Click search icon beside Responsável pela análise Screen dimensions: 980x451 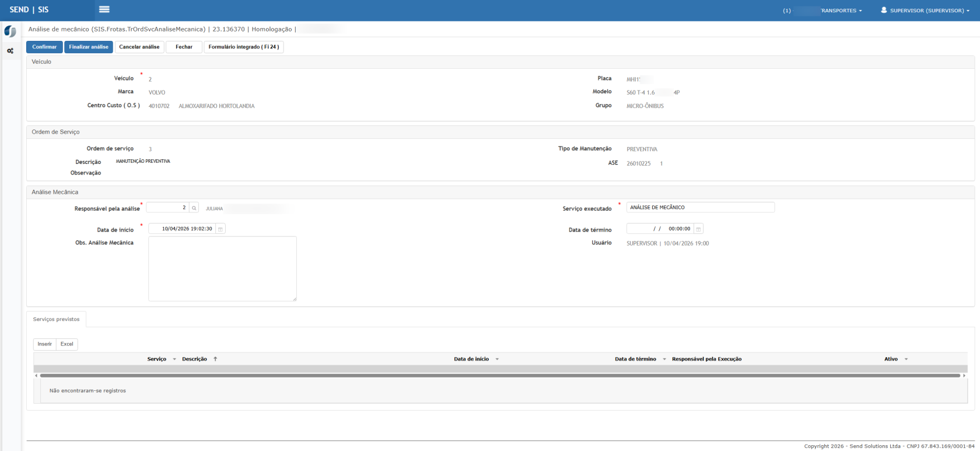(194, 208)
